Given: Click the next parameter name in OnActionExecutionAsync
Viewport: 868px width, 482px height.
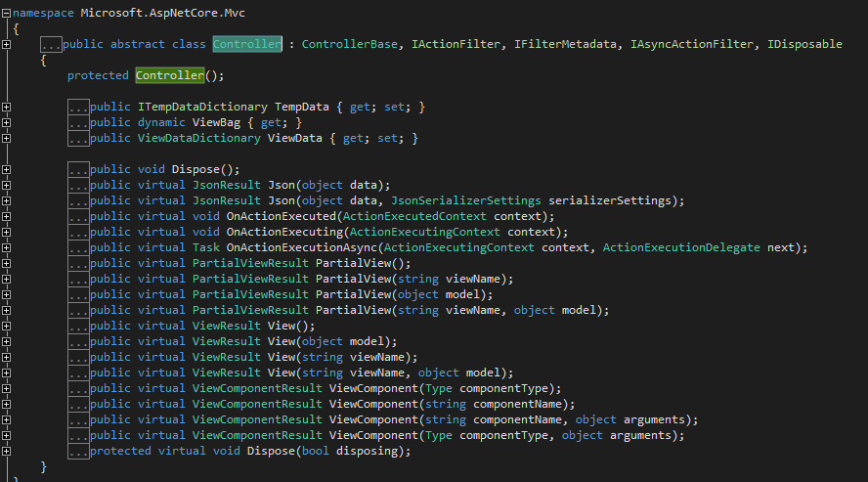Looking at the screenshot, I should pos(781,247).
